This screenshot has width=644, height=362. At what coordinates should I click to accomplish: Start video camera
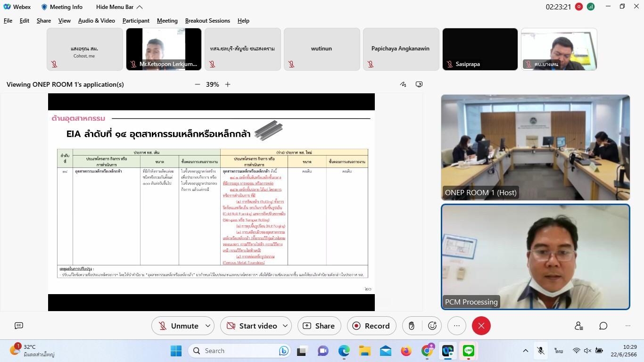click(252, 326)
